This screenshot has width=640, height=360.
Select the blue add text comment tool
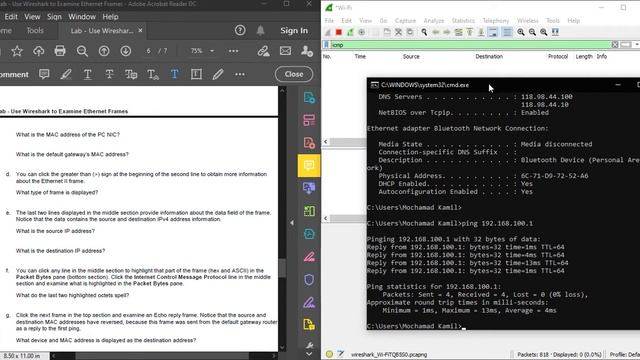[174, 74]
